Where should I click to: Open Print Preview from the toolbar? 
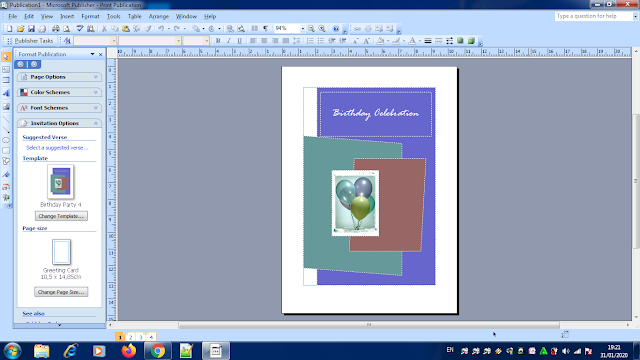pos(67,29)
